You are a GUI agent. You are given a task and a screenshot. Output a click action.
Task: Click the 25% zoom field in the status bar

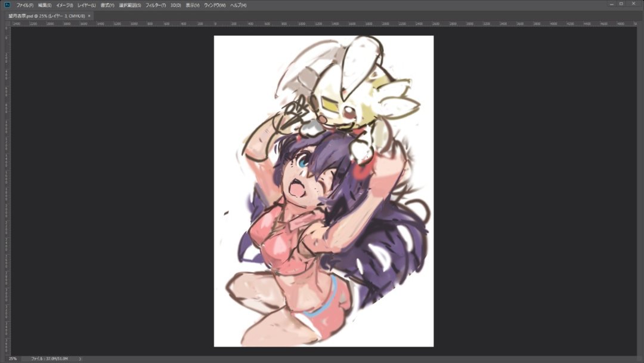13,359
